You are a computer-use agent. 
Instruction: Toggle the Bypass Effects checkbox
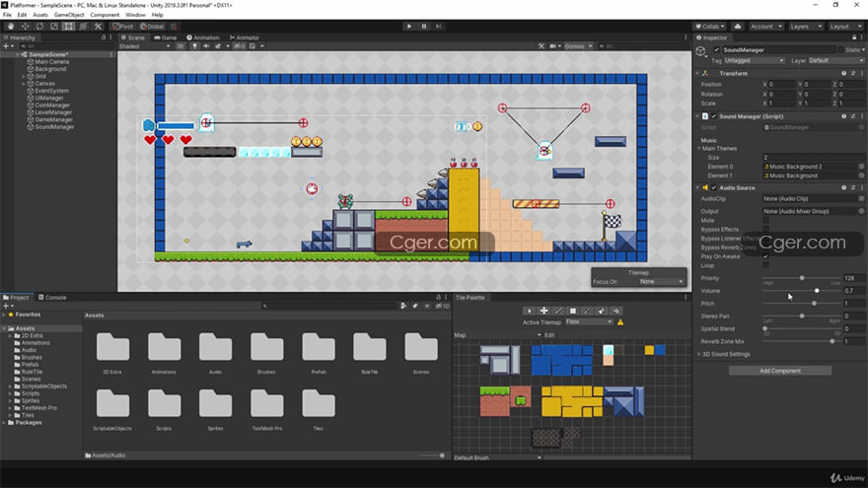[765, 229]
